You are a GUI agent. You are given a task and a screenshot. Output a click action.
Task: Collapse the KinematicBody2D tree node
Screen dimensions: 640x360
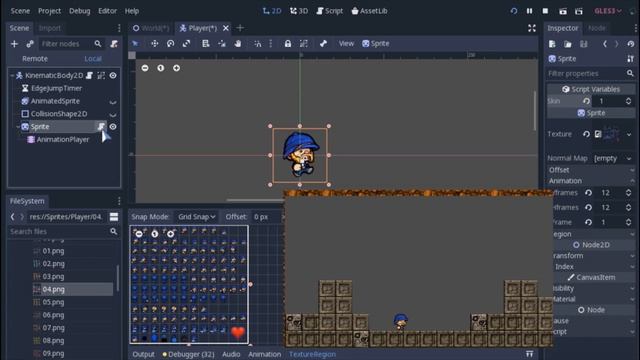click(12, 75)
